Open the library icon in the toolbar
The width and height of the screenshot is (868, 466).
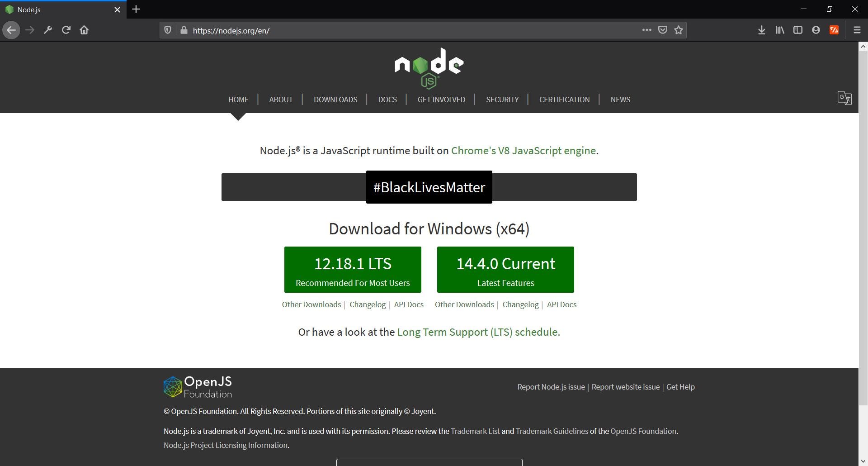779,30
